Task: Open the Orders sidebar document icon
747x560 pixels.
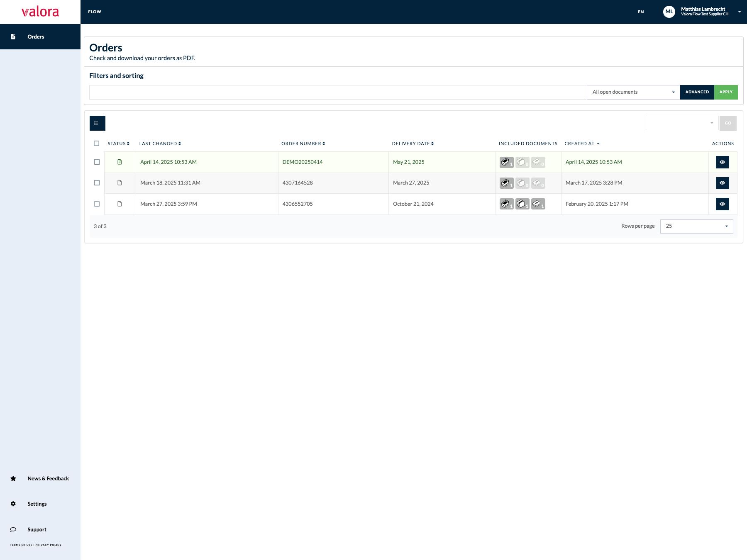Action: pos(13,37)
